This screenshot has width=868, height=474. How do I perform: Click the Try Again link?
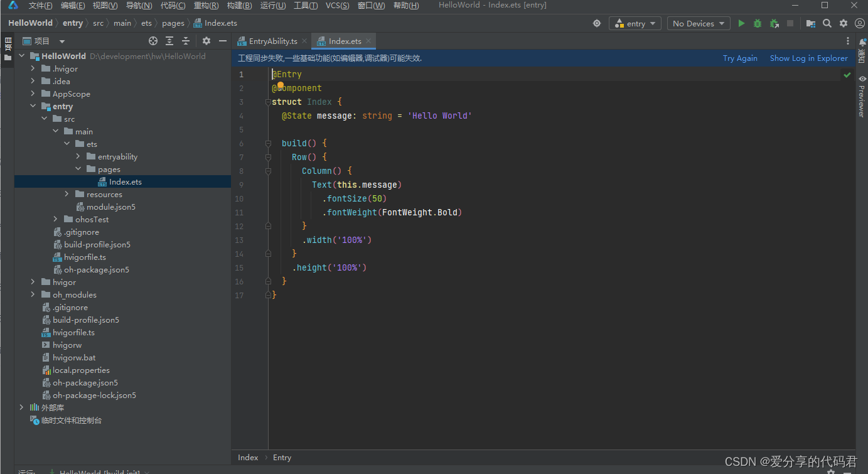740,58
